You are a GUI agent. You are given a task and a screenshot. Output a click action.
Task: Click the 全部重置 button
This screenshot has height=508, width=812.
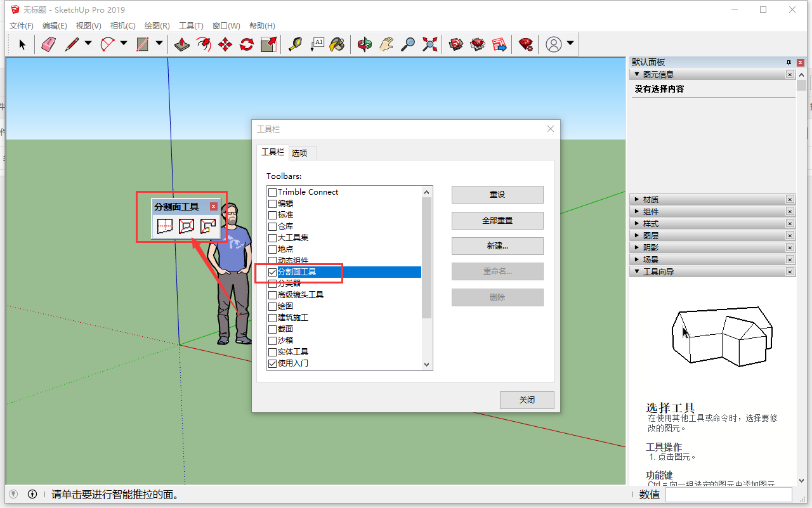(x=497, y=221)
